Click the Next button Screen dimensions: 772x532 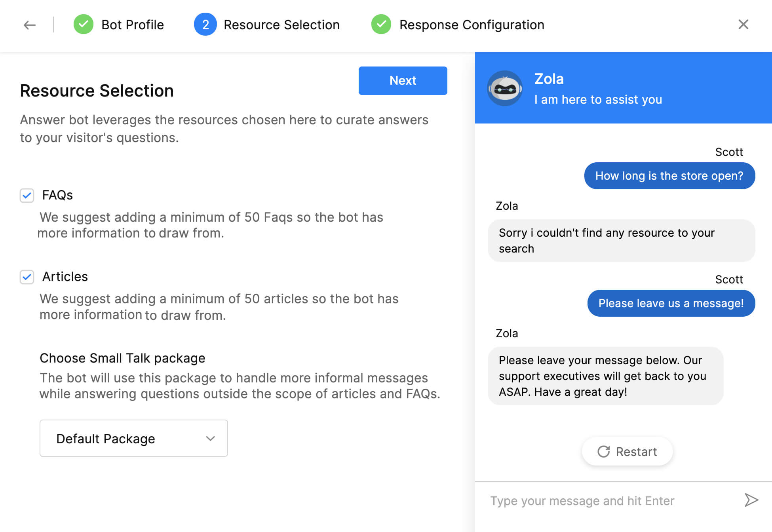(x=403, y=80)
